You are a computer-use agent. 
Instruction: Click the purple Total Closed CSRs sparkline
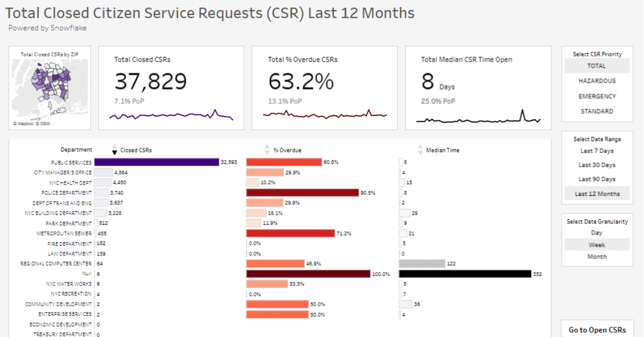click(171, 115)
